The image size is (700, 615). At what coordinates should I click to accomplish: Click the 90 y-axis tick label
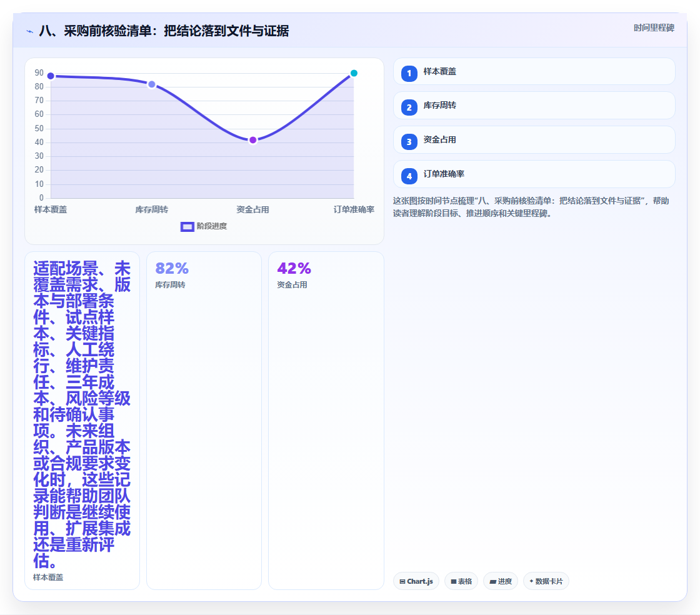[x=39, y=72]
